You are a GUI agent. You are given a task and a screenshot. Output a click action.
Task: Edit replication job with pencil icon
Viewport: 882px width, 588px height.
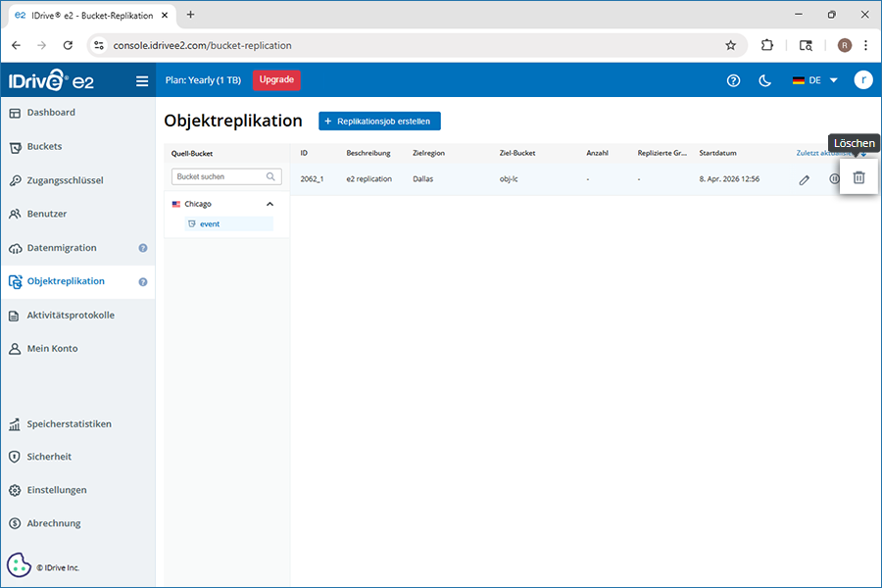[x=805, y=179]
